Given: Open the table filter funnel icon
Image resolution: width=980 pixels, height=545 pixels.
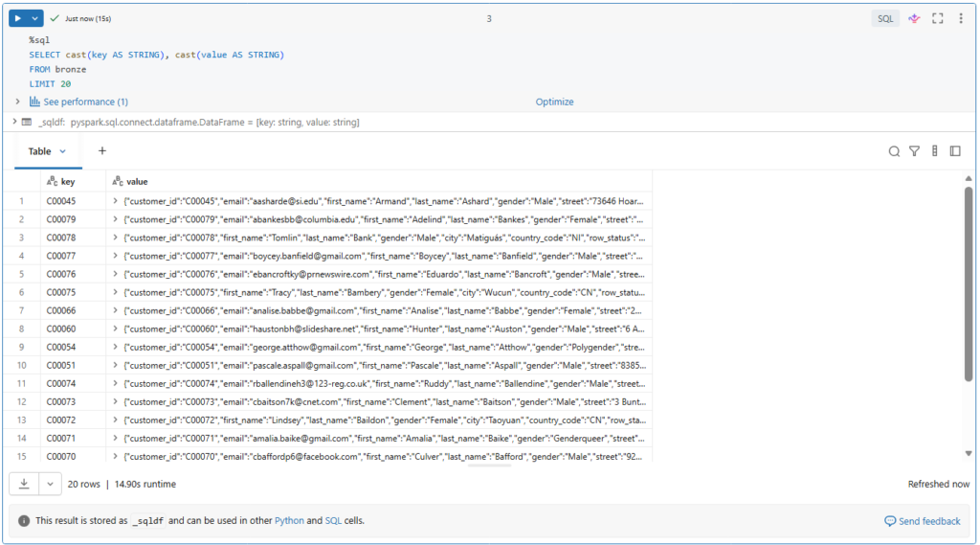Looking at the screenshot, I should 914,151.
